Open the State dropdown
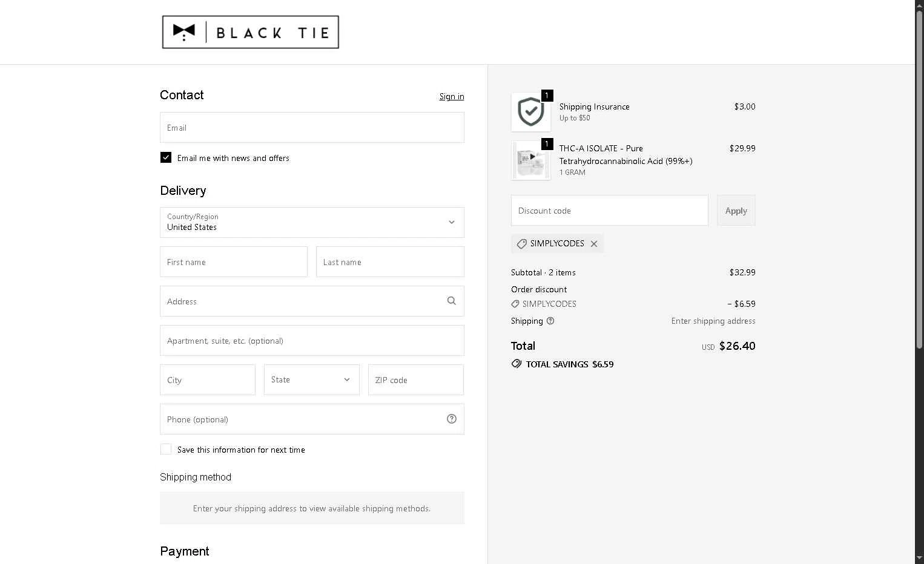 point(312,379)
